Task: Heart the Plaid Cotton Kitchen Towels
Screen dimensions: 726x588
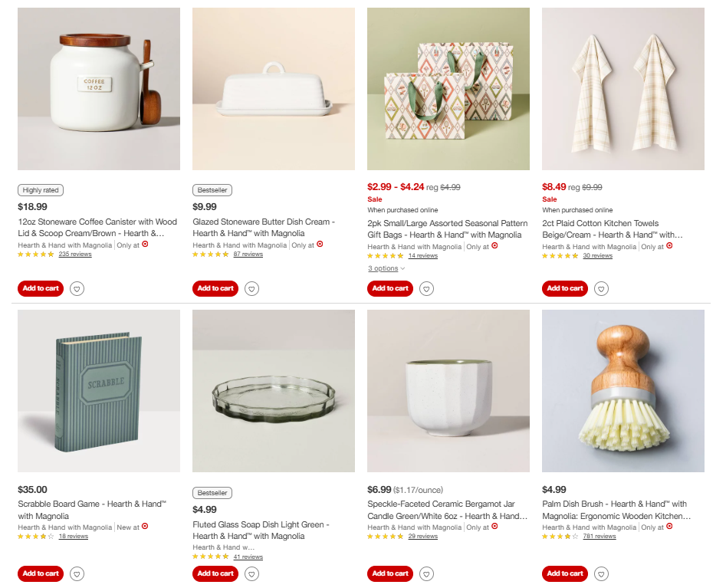Action: click(x=602, y=289)
